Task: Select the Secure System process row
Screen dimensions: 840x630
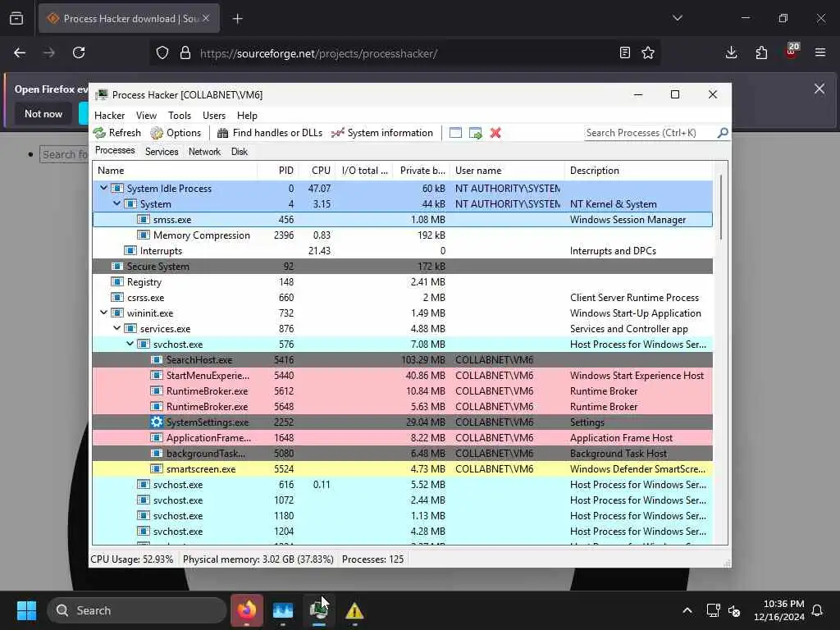Action: 402,267
